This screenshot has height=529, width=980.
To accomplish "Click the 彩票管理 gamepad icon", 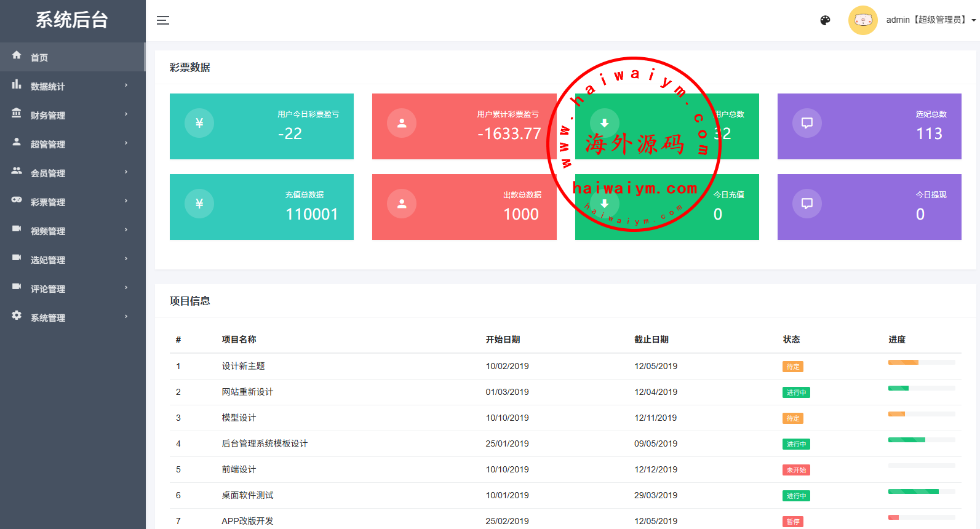I will pyautogui.click(x=17, y=200).
